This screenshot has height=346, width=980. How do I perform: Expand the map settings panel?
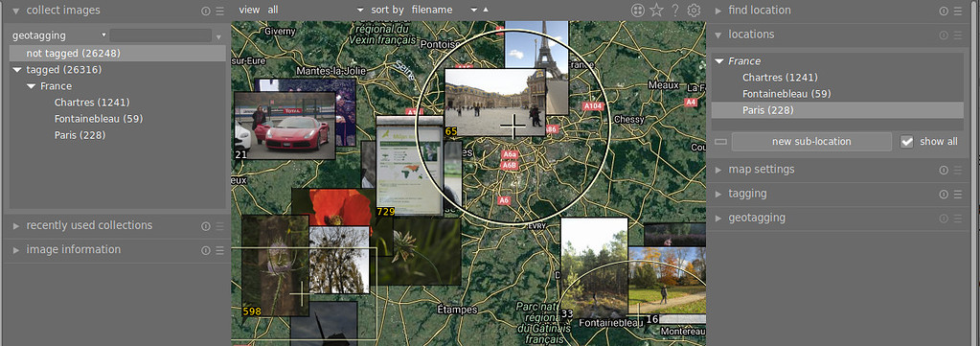coord(718,171)
